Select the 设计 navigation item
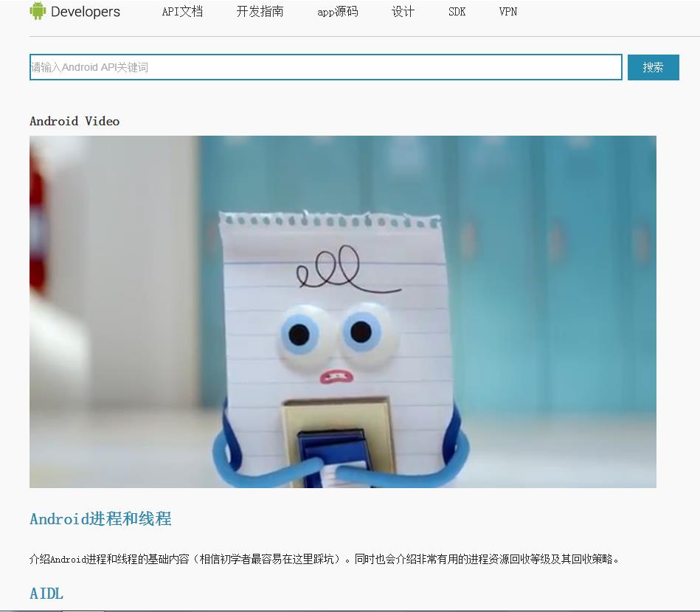 click(403, 12)
